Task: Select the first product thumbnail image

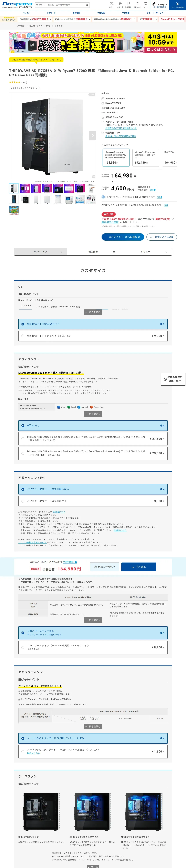Action: tap(14, 188)
